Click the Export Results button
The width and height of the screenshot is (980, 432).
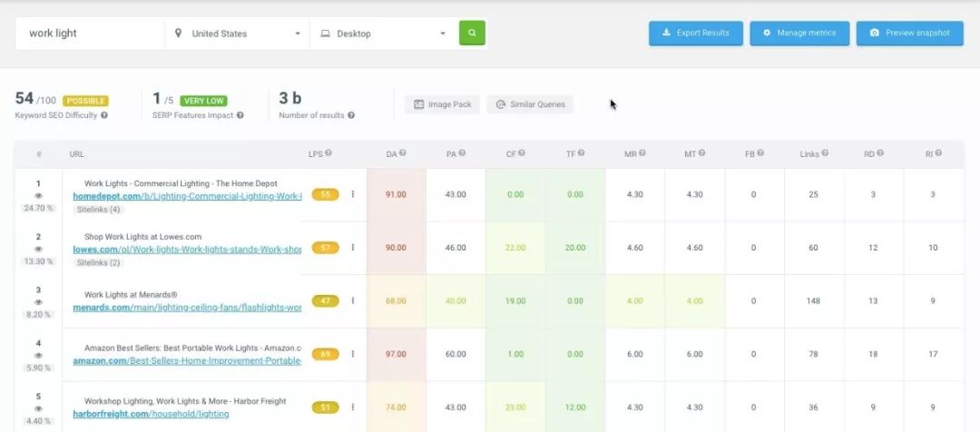coord(696,34)
